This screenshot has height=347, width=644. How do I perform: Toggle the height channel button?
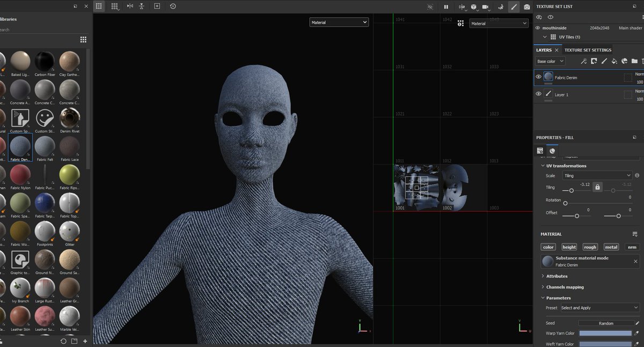pos(569,247)
